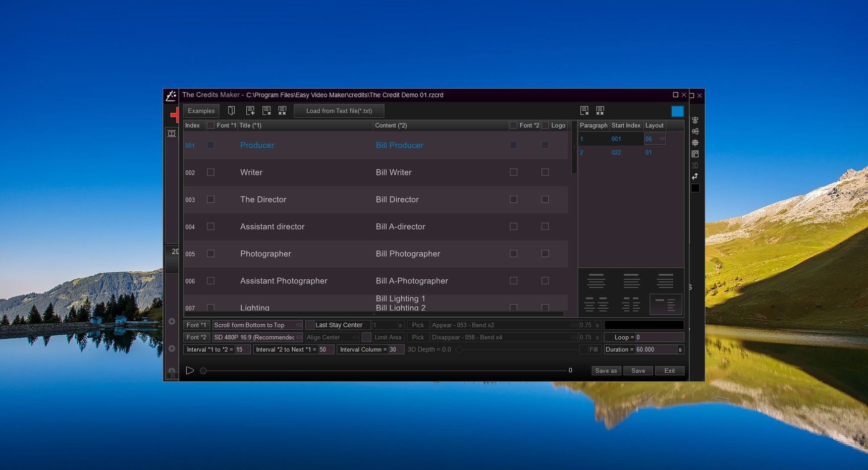This screenshot has height=470, width=868.
Task: Click plus-circle icon left of Font *2 button
Action: [172, 348]
